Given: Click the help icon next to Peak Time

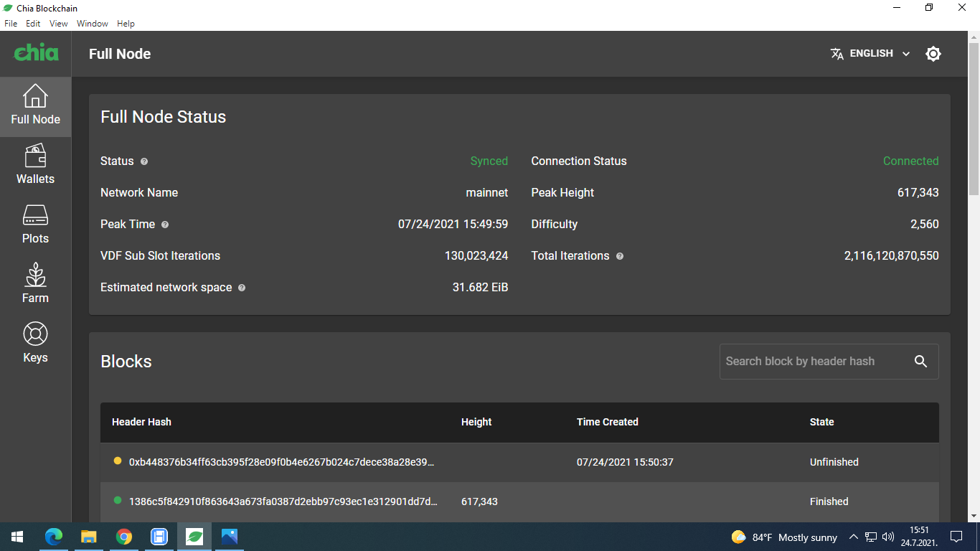Looking at the screenshot, I should pyautogui.click(x=165, y=225).
